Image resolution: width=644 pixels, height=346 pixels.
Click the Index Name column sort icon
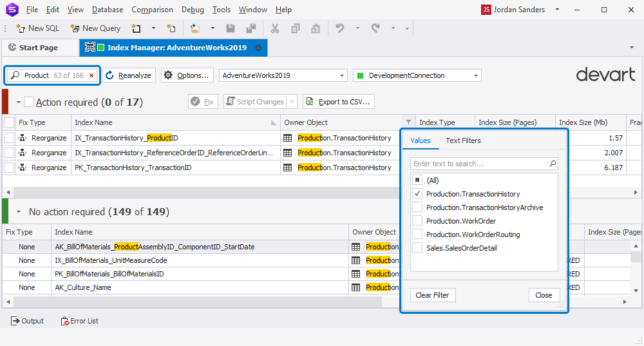tap(273, 123)
